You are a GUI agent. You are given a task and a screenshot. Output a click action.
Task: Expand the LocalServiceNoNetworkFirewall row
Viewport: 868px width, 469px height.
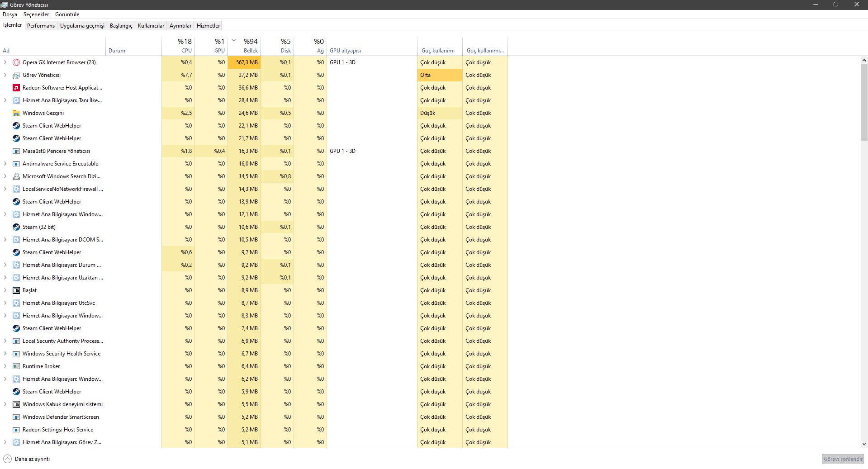coord(5,189)
